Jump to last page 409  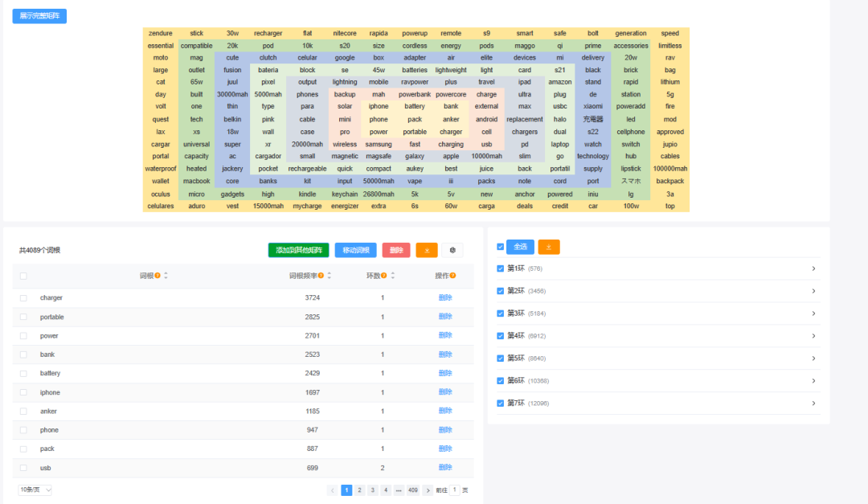click(412, 490)
